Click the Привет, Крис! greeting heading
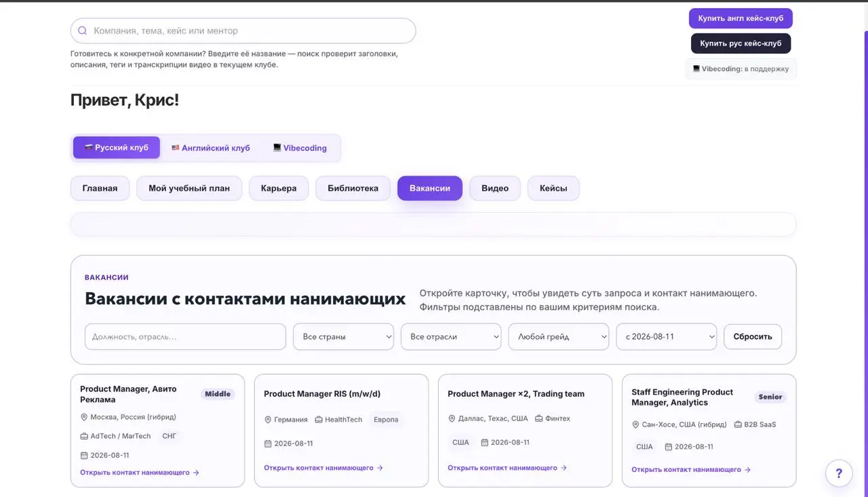 125,100
